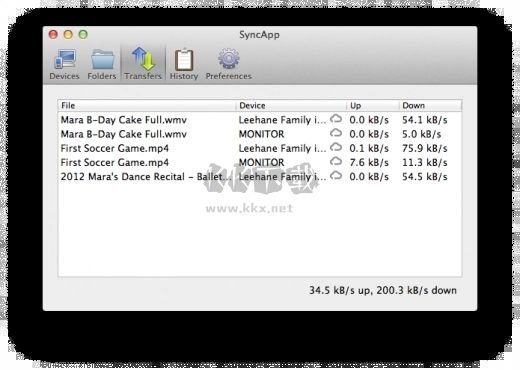
Task: Click cloud icon in the 7.6 kB/s row
Action: point(336,161)
